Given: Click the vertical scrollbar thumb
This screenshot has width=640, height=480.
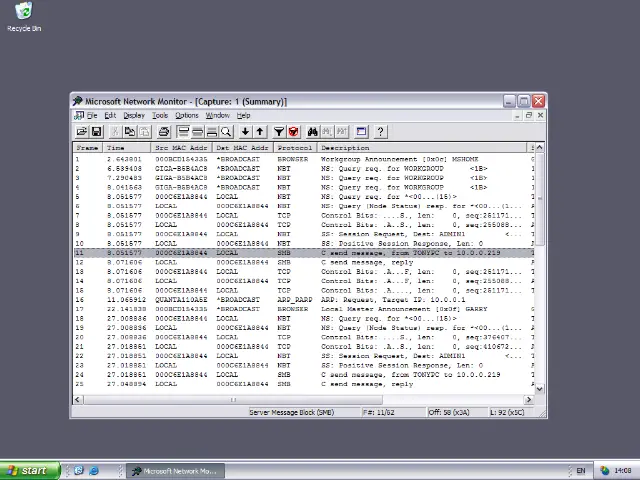Looking at the screenshot, I should click(540, 199).
